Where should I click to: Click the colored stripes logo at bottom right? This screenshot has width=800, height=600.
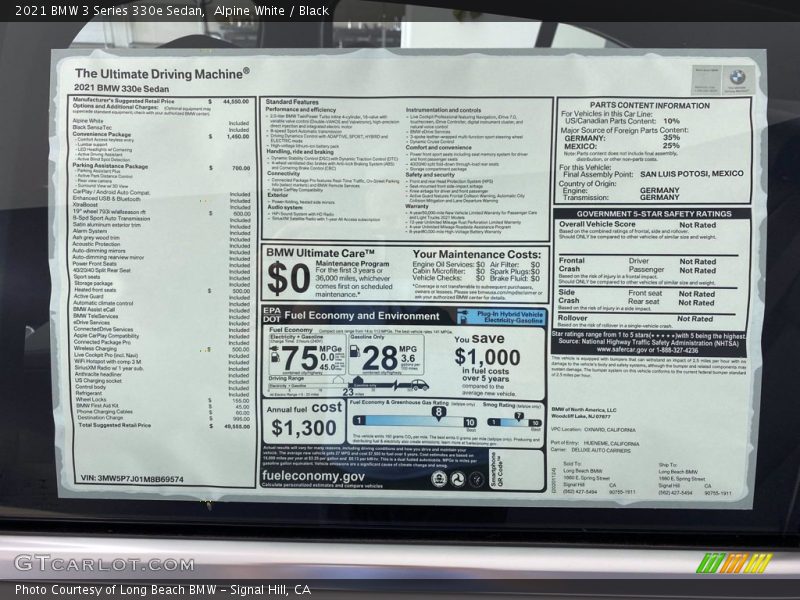point(735,563)
